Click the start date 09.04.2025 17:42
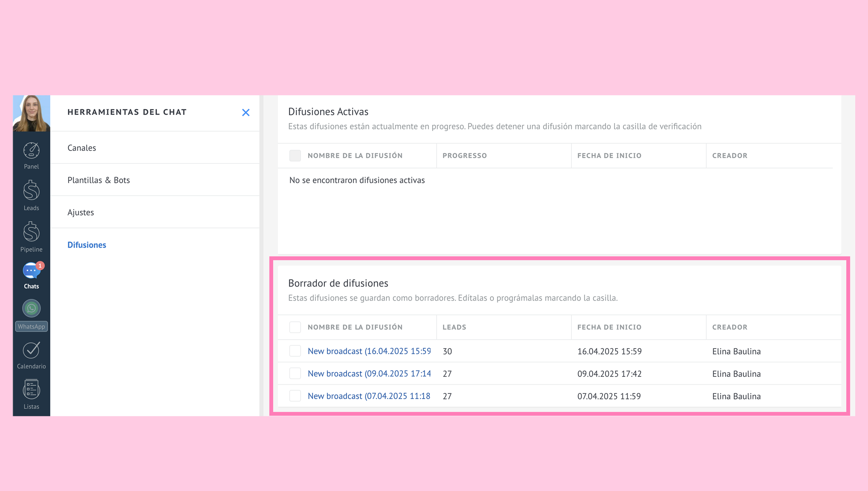 point(609,374)
